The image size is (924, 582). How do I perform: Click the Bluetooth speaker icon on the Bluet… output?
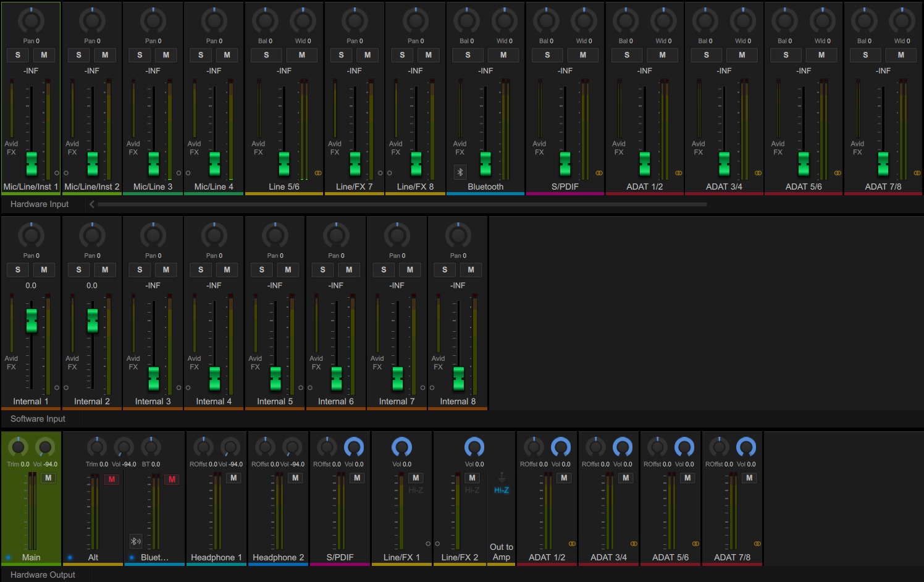pos(135,541)
